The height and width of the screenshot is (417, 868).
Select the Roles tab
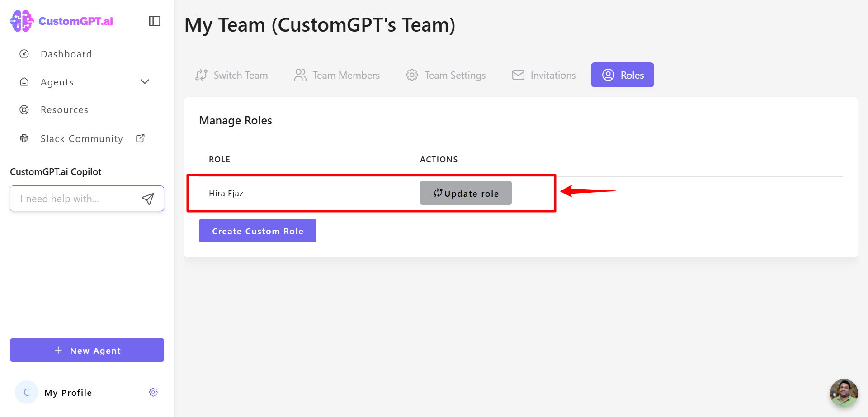(623, 75)
